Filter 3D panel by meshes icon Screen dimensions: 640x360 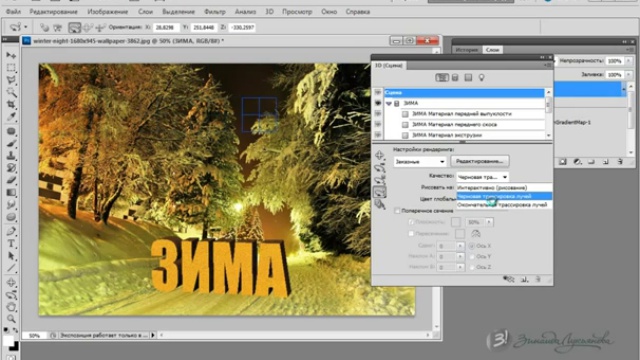coord(455,78)
